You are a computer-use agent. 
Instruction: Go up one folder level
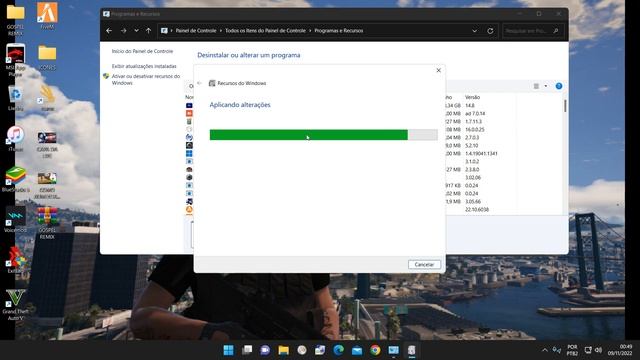(x=149, y=31)
